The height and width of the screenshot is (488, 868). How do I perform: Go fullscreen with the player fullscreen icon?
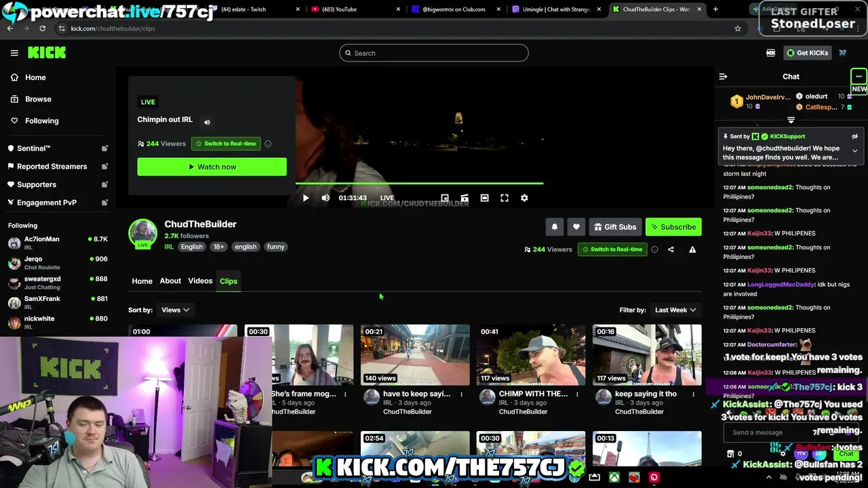point(505,198)
